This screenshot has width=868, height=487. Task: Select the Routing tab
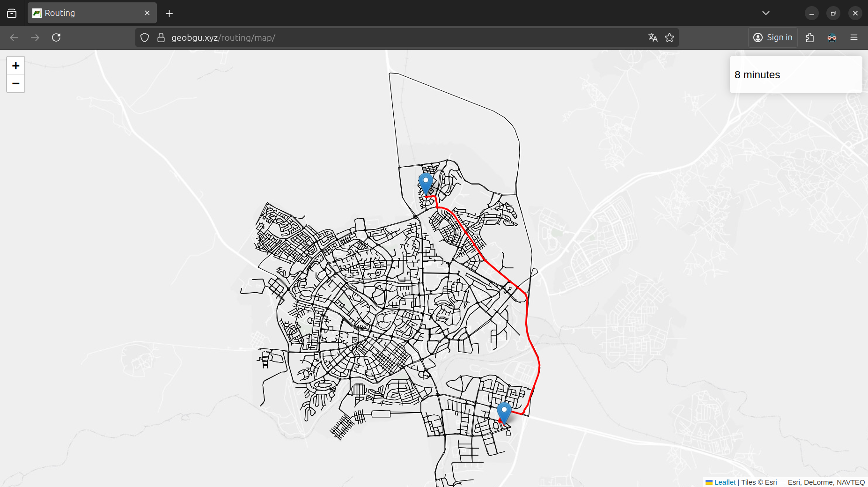pos(84,13)
